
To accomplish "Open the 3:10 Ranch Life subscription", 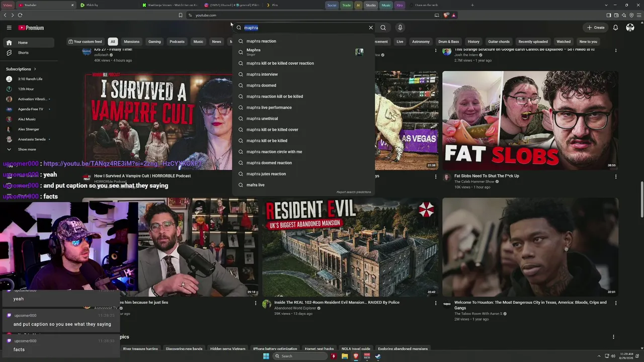I will click(30, 79).
